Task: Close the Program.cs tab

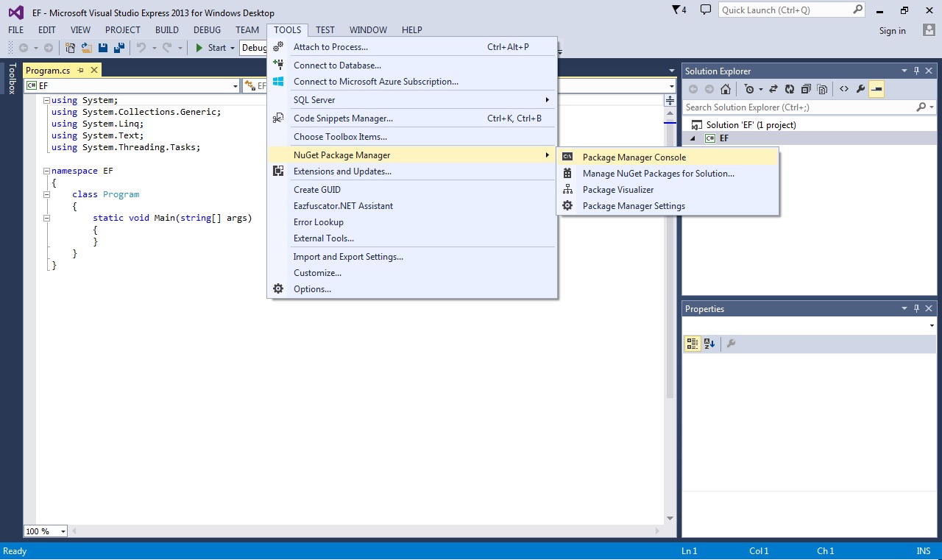Action: [x=94, y=71]
